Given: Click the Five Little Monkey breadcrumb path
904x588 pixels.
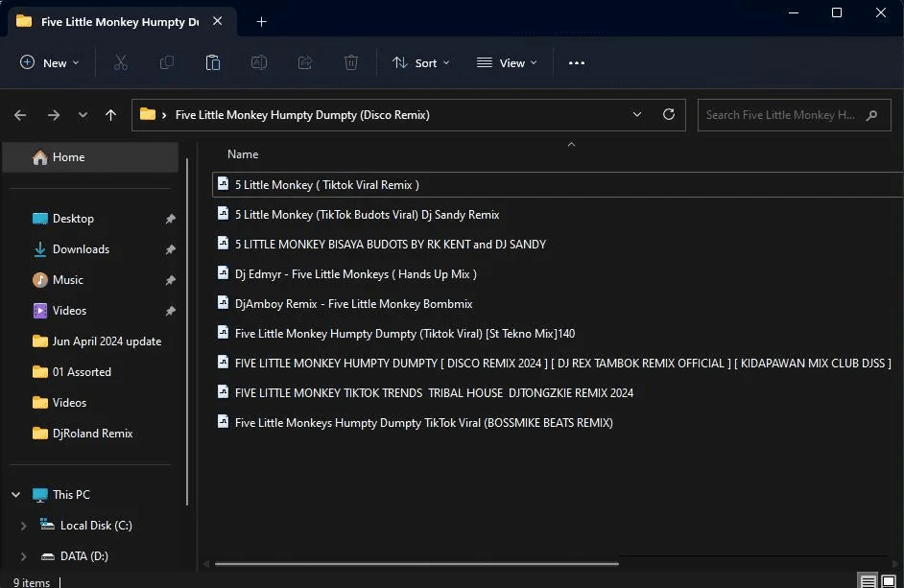Looking at the screenshot, I should coord(302,115).
